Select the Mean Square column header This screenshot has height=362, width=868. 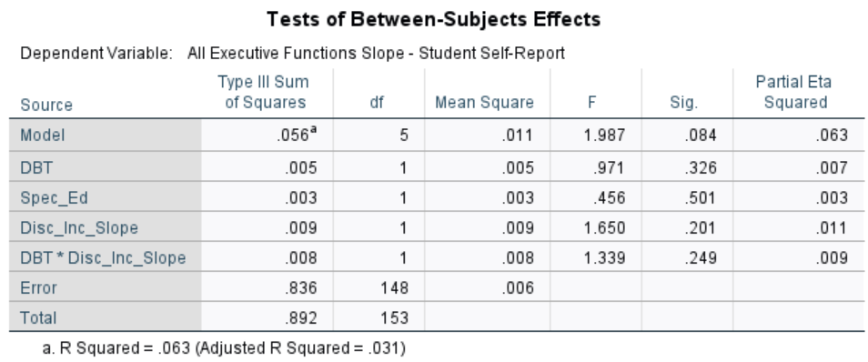point(484,103)
